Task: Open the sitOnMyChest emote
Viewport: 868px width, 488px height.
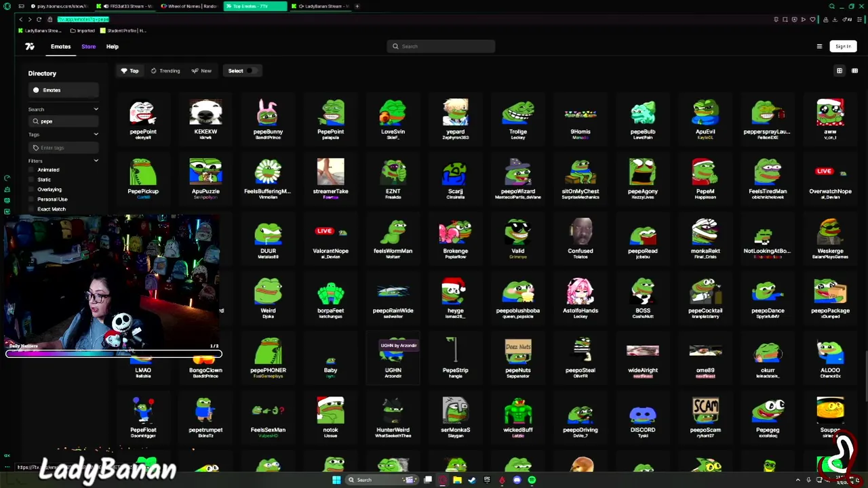Action: pyautogui.click(x=580, y=179)
